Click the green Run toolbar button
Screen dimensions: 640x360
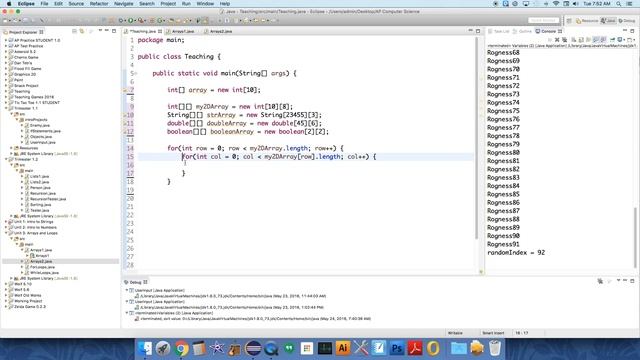(131, 20)
